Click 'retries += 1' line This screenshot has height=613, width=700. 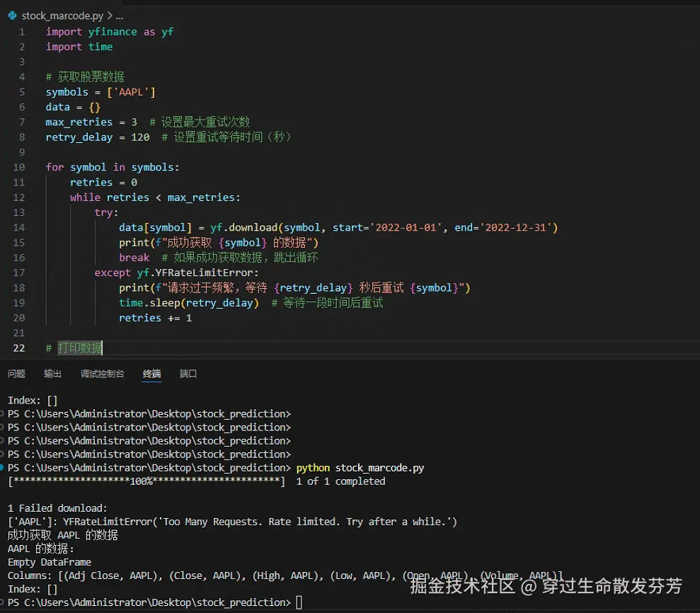click(x=155, y=319)
